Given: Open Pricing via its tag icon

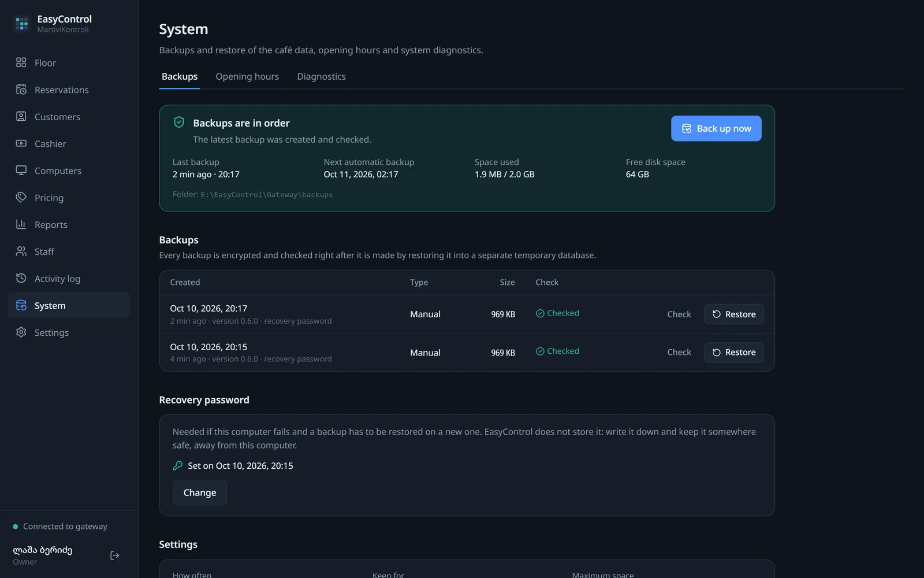Looking at the screenshot, I should (21, 197).
